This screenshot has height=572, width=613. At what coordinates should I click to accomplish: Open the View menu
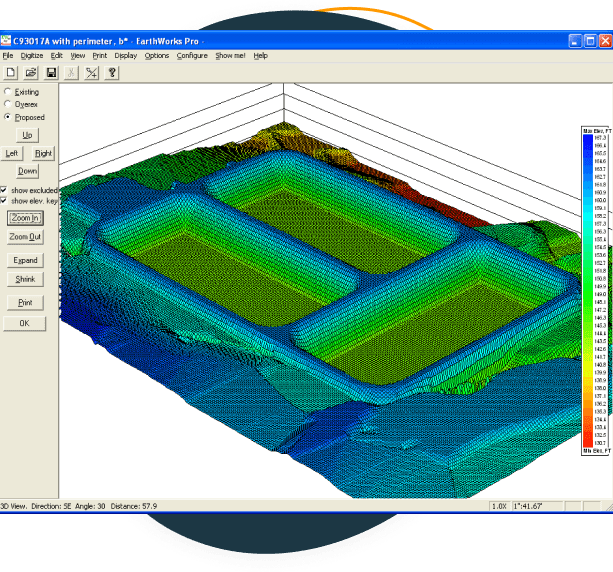77,56
